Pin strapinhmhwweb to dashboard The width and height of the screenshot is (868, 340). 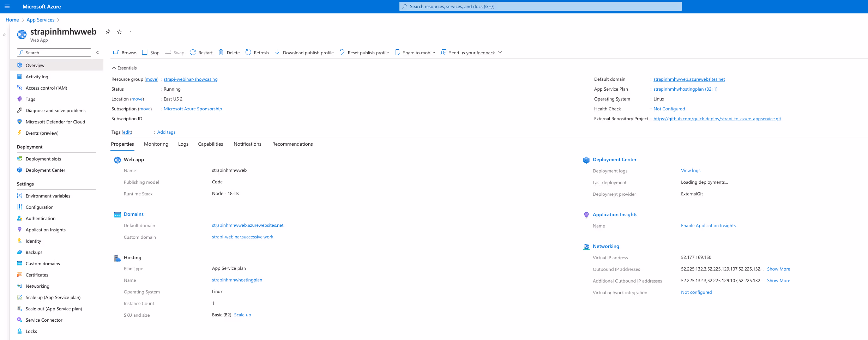click(108, 32)
